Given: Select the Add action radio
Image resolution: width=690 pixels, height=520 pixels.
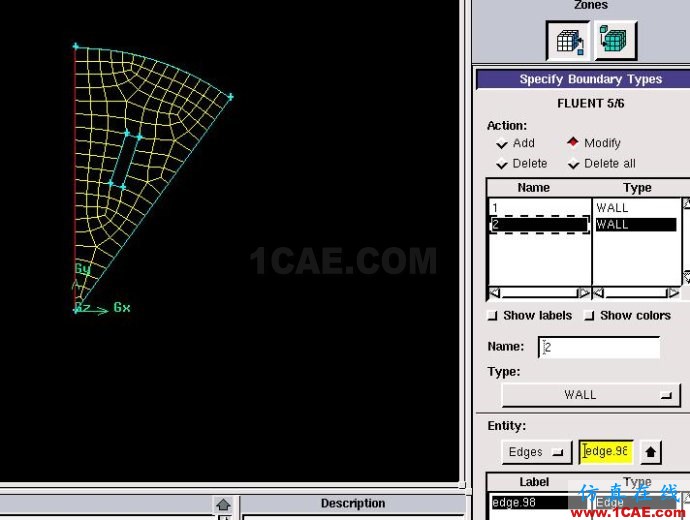Looking at the screenshot, I should 502,143.
